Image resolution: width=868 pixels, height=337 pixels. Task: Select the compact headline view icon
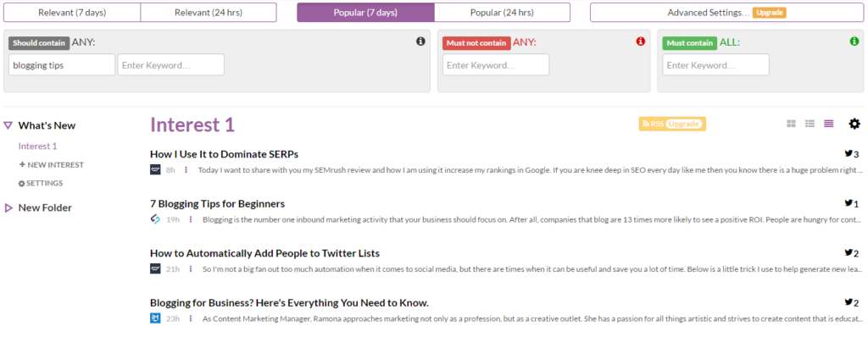(x=829, y=124)
